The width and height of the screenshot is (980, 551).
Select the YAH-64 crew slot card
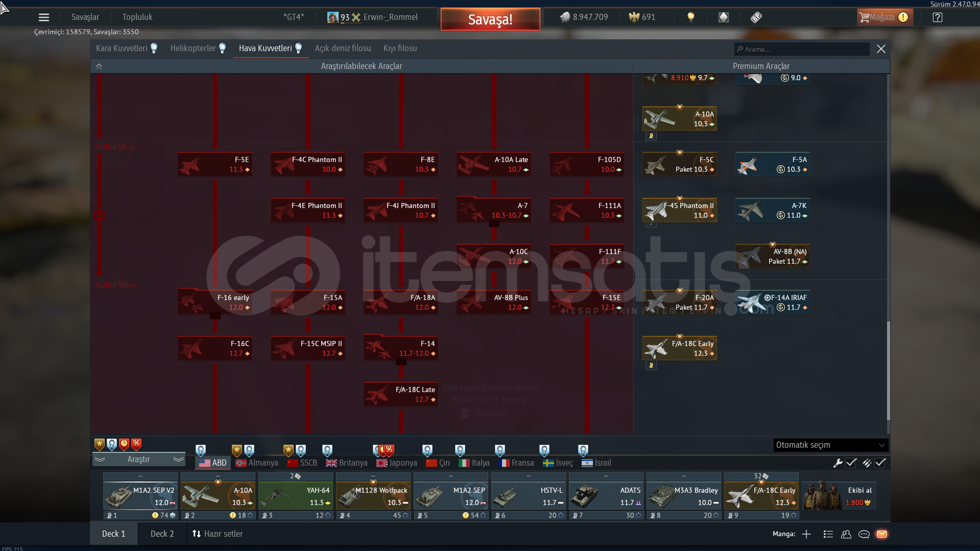click(296, 496)
